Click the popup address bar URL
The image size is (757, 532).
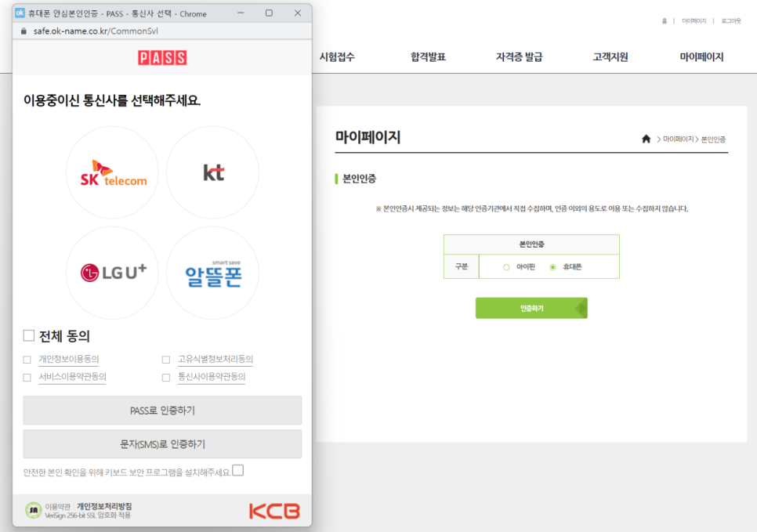96,31
